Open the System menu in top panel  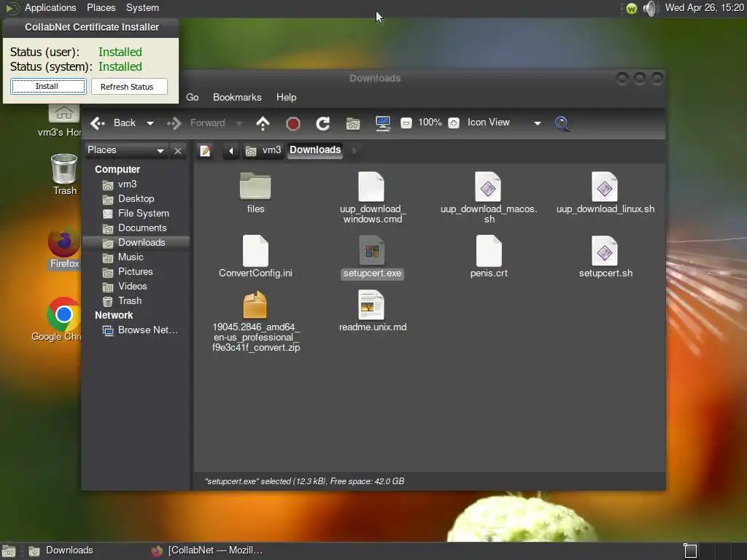pyautogui.click(x=142, y=7)
